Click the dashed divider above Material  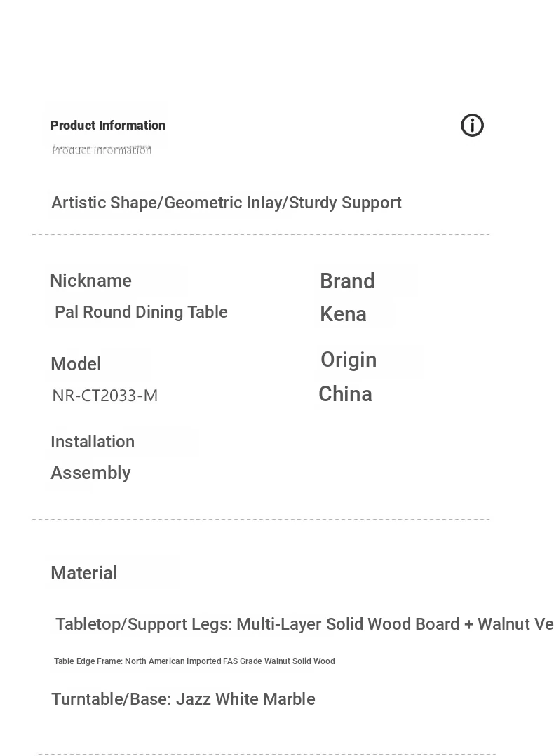coord(261,520)
